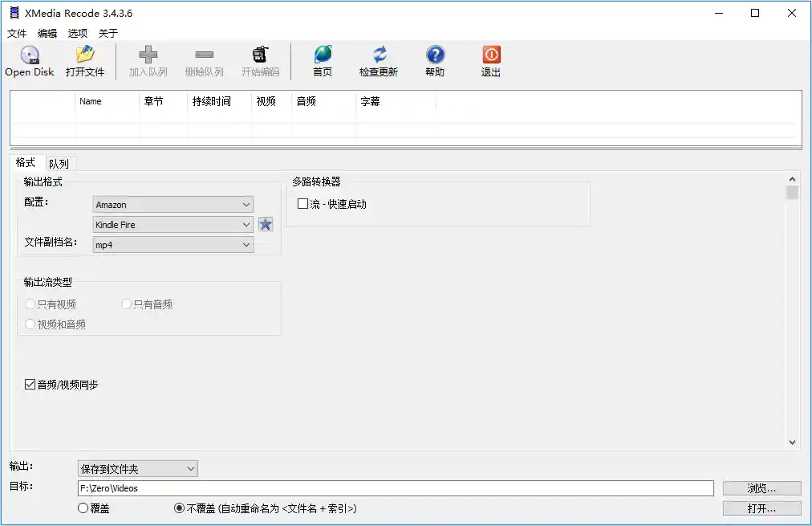
Task: Open the mp4 file extension dropdown
Action: pyautogui.click(x=173, y=245)
